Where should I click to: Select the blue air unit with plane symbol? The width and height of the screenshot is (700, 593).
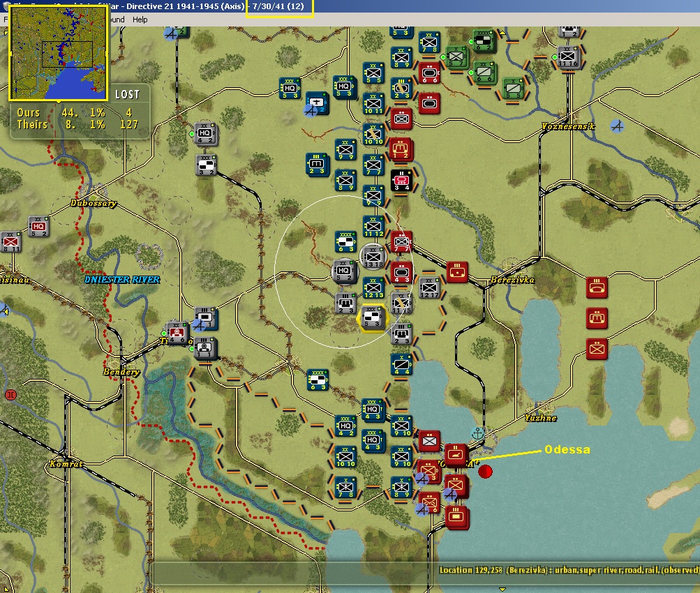317,103
